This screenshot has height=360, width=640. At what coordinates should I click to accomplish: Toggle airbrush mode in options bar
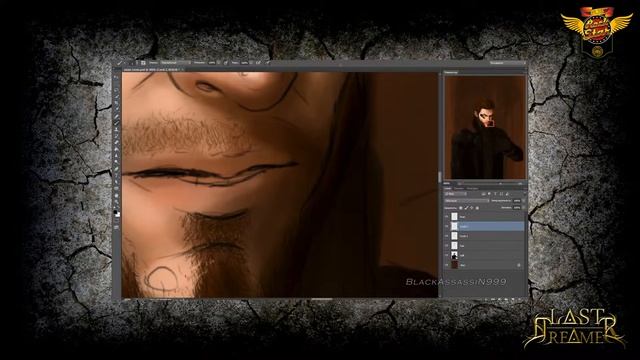[x=258, y=63]
